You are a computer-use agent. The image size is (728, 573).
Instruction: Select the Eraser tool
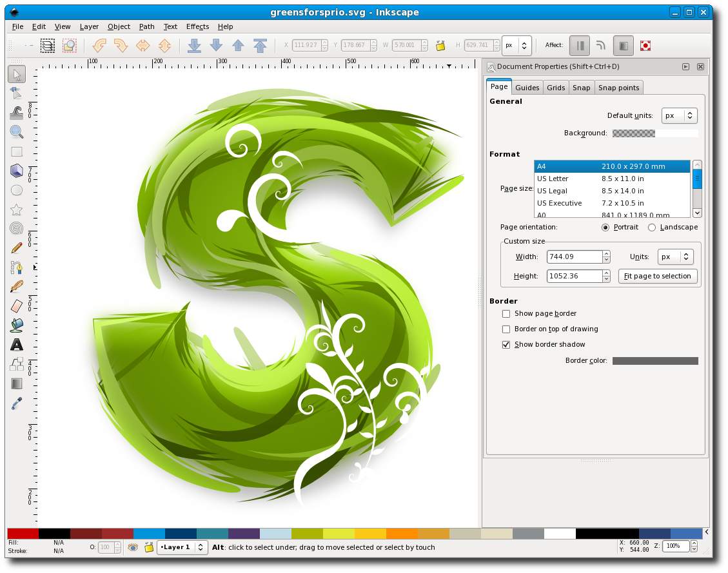[16, 306]
